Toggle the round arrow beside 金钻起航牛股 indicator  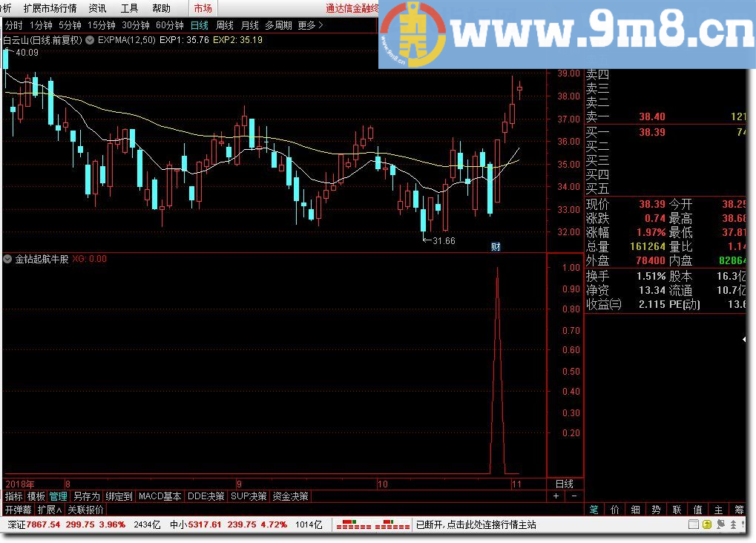click(x=7, y=259)
